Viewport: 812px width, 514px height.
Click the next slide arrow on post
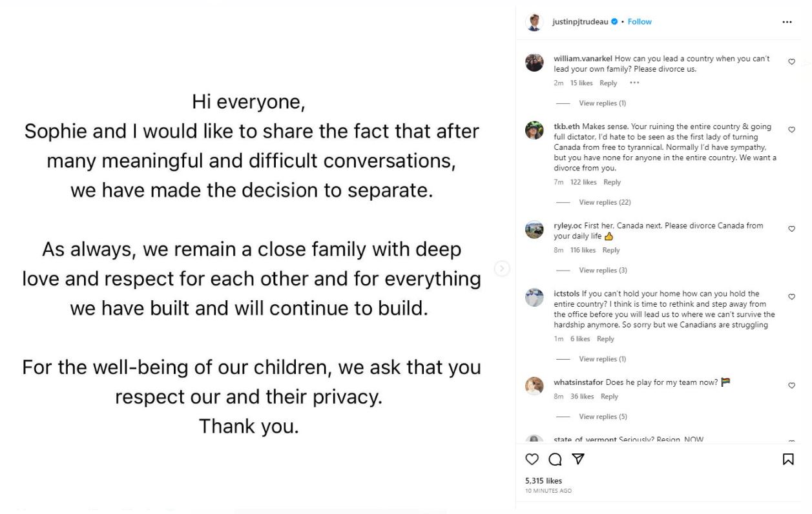[502, 269]
